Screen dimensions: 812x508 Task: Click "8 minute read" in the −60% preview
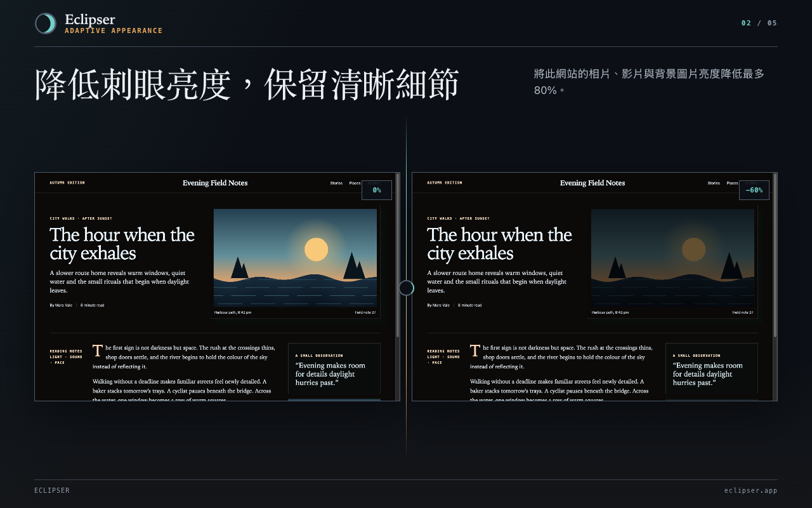[469, 305]
